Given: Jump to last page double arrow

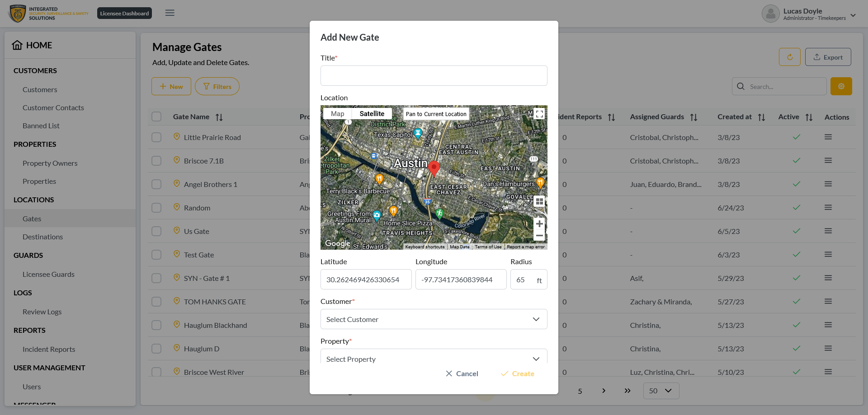Looking at the screenshot, I should [627, 391].
